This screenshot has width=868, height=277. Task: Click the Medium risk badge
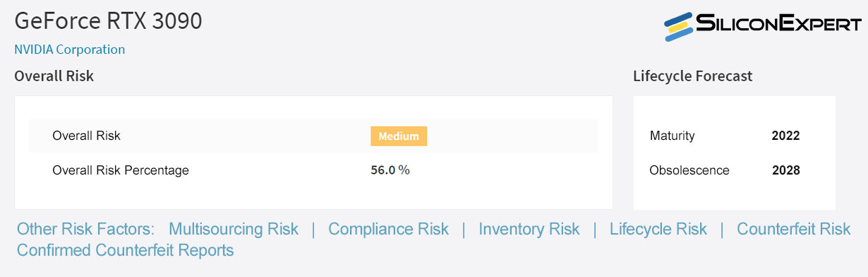[399, 136]
